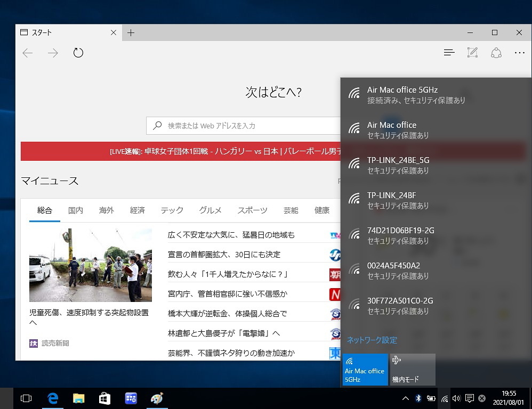Select the Air Mac office Wi-Fi network
The image size is (532, 409).
(436, 130)
